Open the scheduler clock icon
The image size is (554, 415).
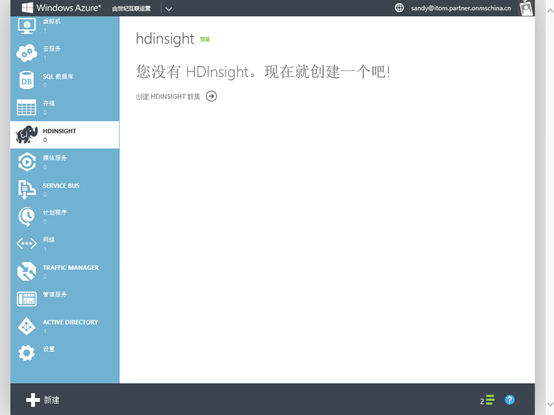tap(26, 217)
